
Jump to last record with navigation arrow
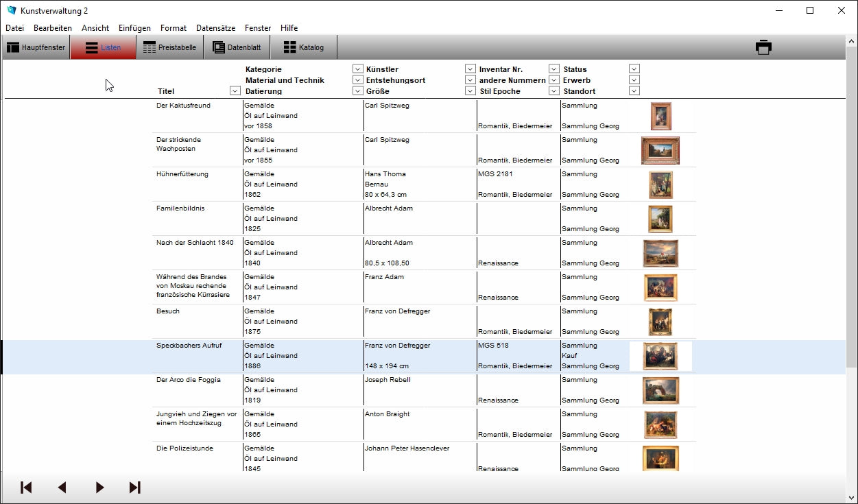click(135, 488)
